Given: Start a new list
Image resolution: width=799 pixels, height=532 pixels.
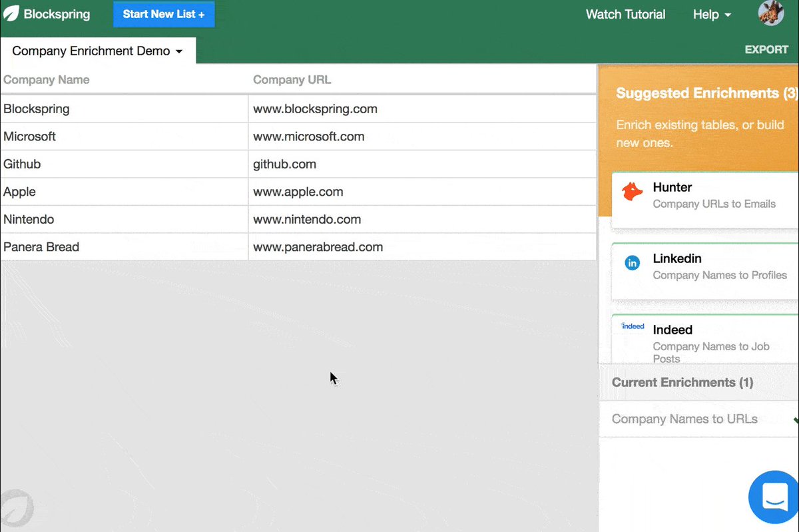Looking at the screenshot, I should pyautogui.click(x=164, y=14).
